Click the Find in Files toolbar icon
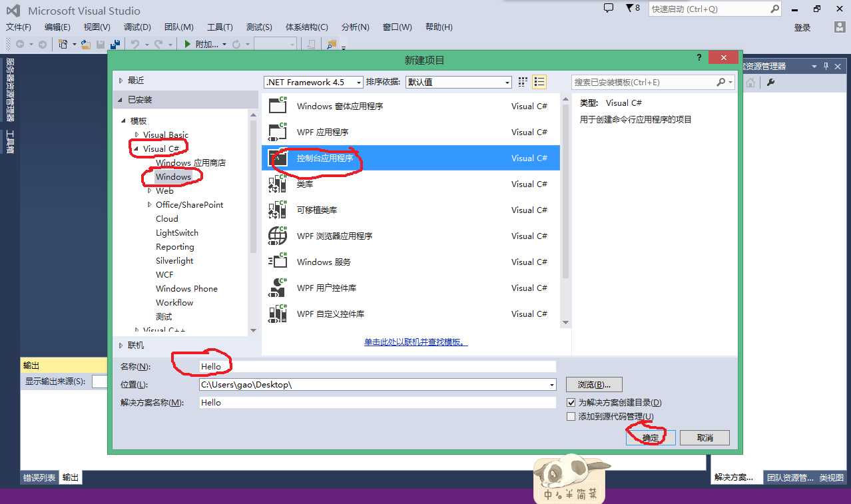 331,44
